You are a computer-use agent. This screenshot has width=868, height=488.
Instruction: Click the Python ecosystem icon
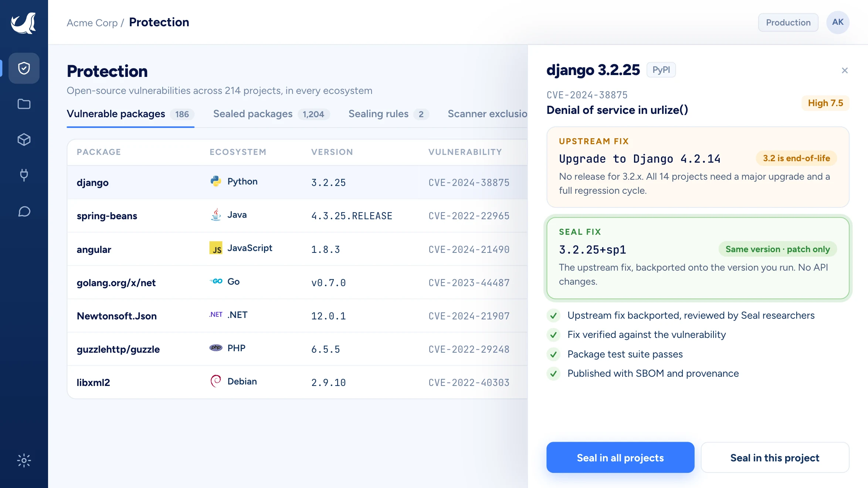point(216,181)
